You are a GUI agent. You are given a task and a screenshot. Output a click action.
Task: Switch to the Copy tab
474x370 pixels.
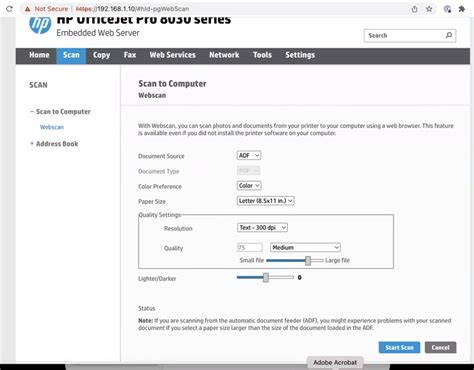coord(101,55)
